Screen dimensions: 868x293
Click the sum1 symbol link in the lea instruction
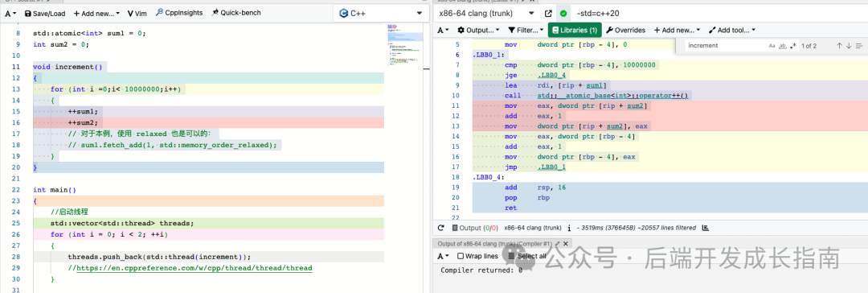596,85
